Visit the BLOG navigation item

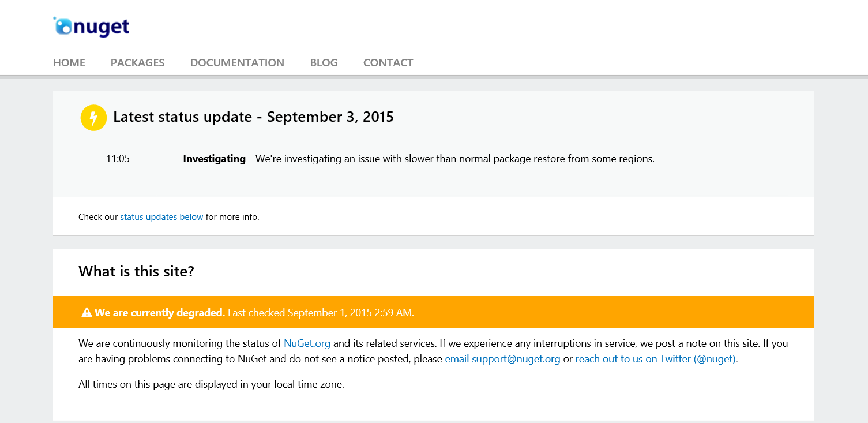click(324, 63)
